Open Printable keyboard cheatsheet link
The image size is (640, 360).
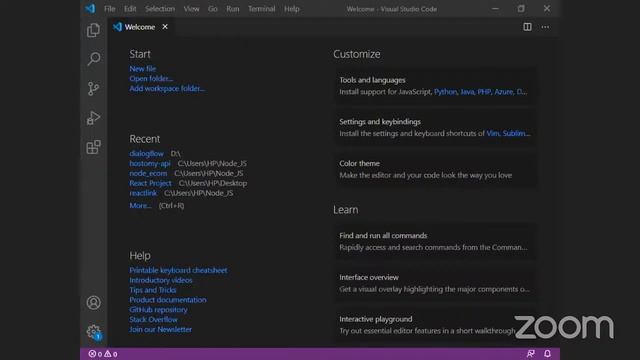tap(178, 270)
